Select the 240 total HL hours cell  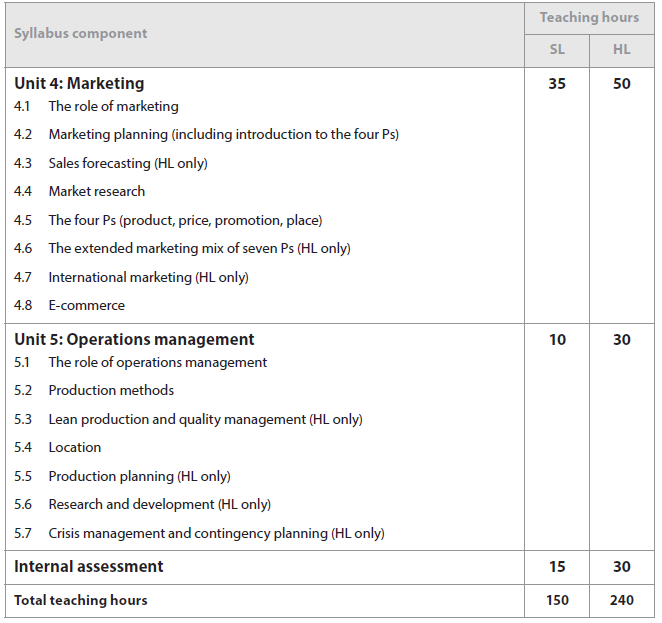tap(622, 601)
